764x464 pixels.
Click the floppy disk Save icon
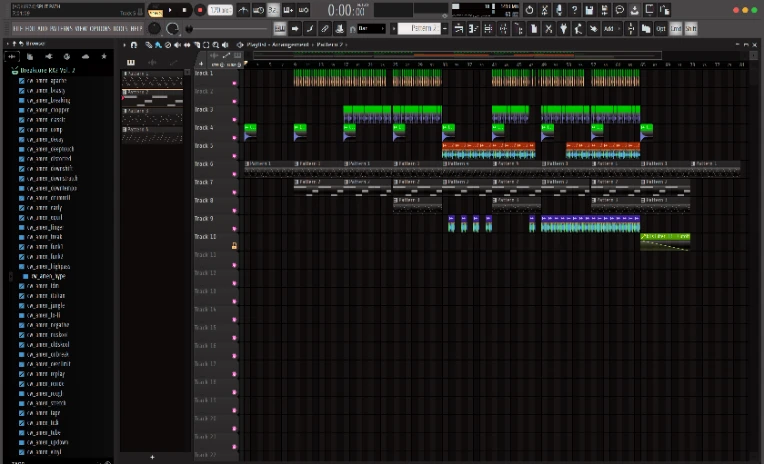click(x=589, y=10)
